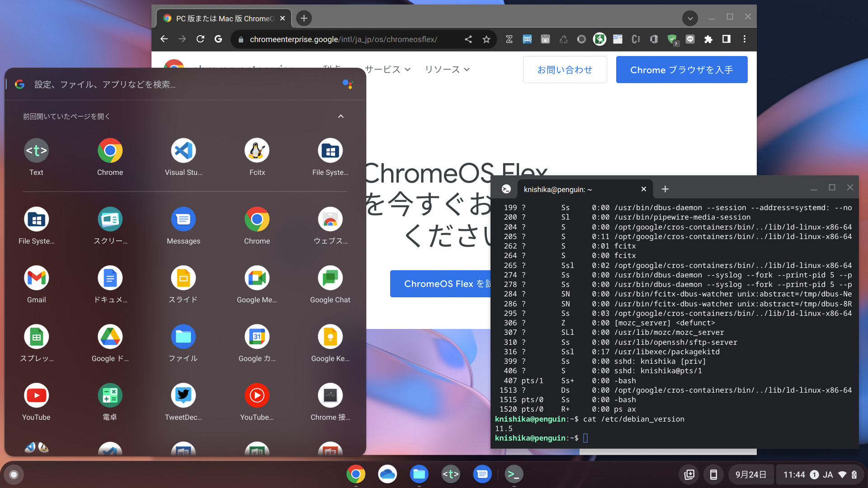Open the サービス dropdown menu
The image size is (868, 488).
387,70
